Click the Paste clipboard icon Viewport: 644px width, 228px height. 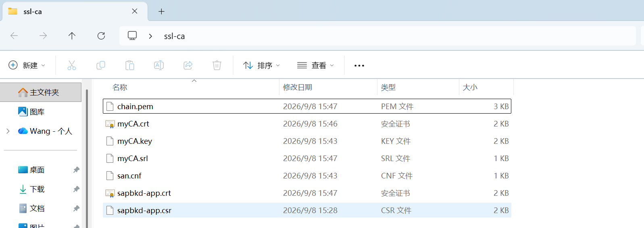pyautogui.click(x=130, y=65)
